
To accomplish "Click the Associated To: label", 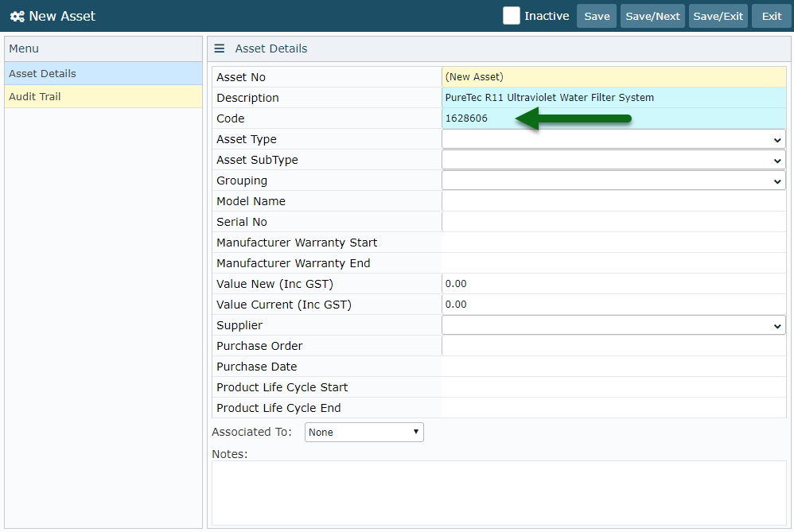I will point(251,432).
